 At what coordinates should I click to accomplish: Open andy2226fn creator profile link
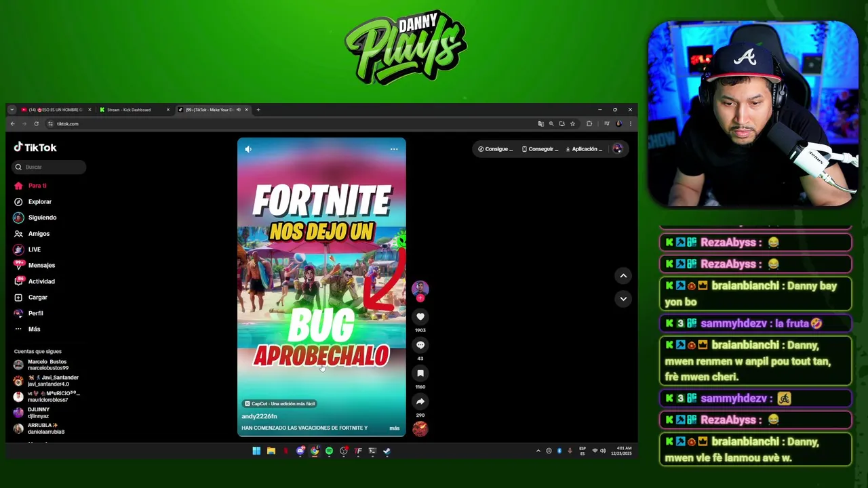click(259, 416)
